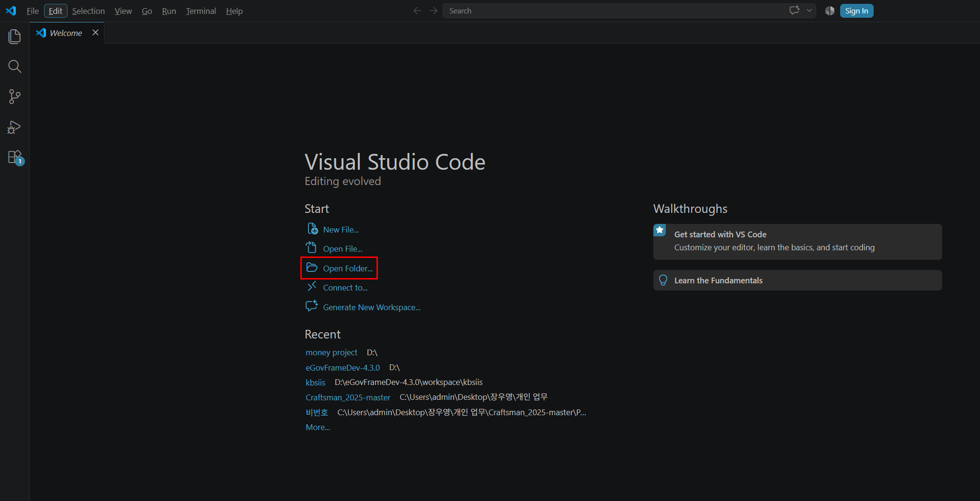Click the VS Code logo in the title bar
The image size is (980, 501).
click(x=11, y=11)
